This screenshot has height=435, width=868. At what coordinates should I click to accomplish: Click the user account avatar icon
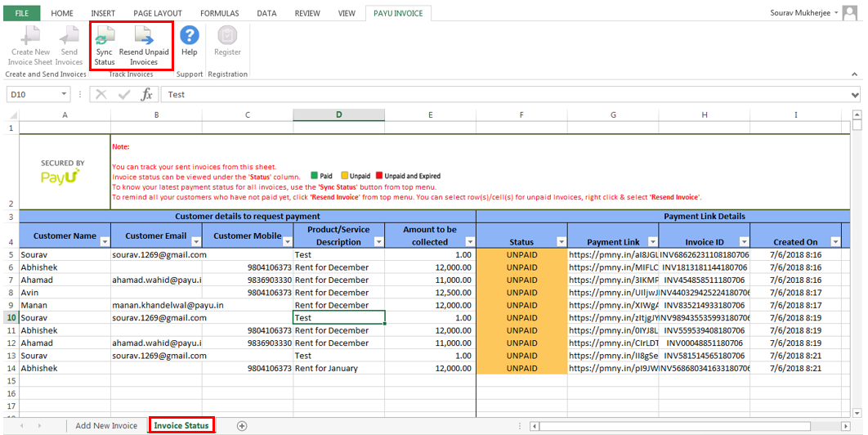pos(850,13)
